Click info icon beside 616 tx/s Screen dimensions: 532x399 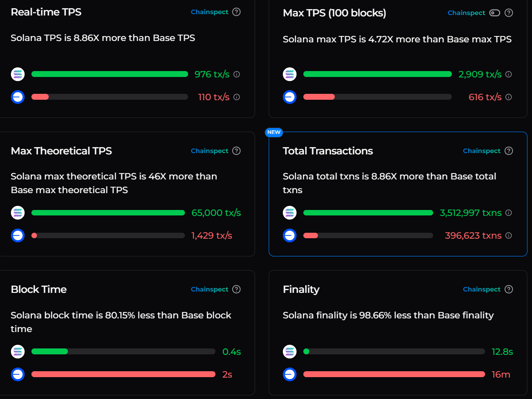tap(509, 97)
